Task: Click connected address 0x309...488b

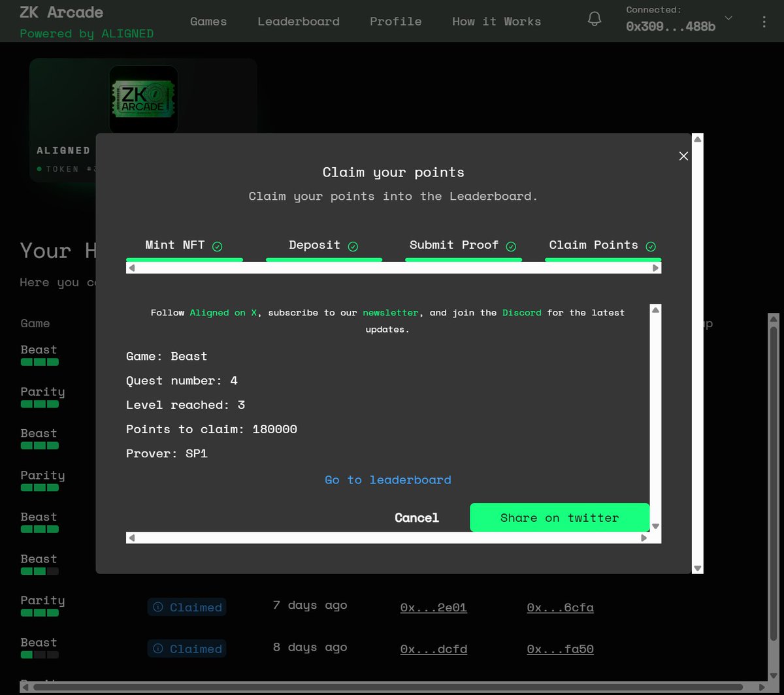Action: [671, 27]
